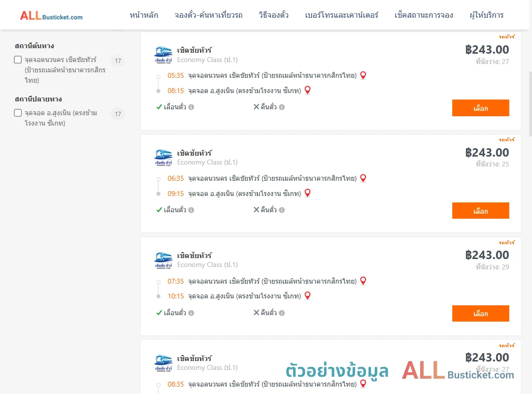Click the page vertical scrollbar
This screenshot has width=532, height=394.
click(x=531, y=103)
